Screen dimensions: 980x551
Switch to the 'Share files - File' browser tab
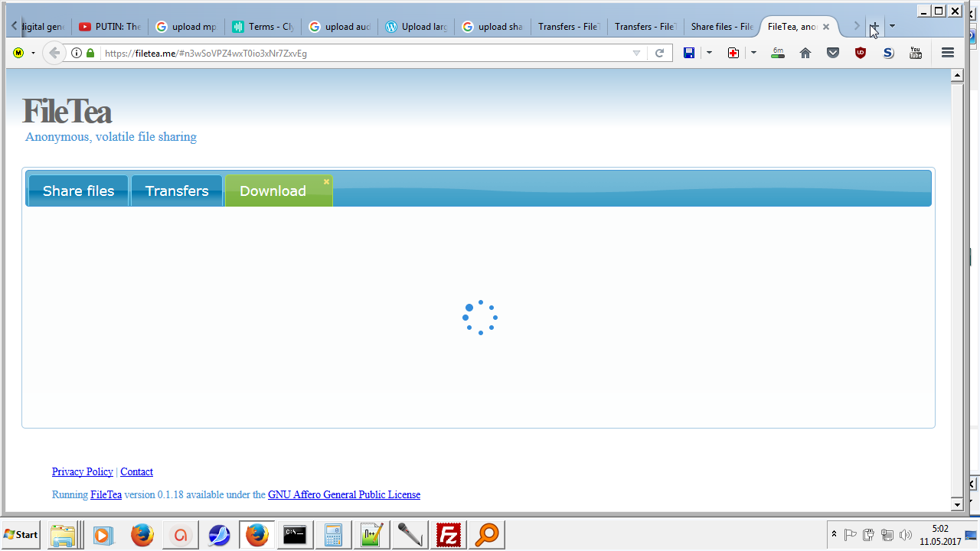(722, 27)
